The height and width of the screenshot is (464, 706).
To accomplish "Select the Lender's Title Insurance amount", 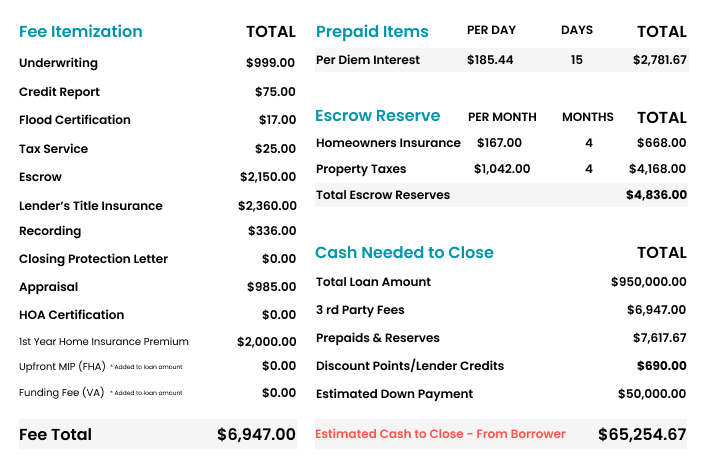I will click(267, 206).
